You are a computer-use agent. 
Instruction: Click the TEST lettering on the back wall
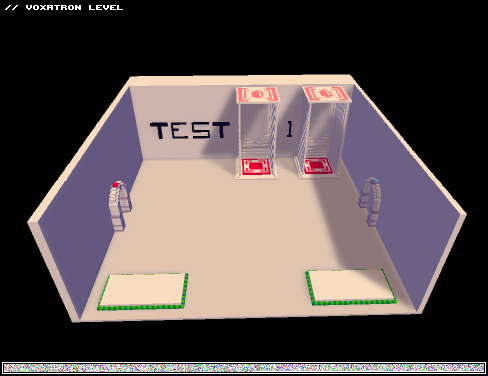point(190,130)
